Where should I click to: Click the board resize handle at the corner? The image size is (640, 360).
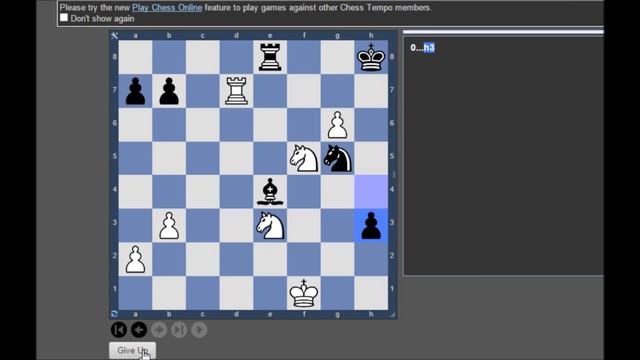(x=392, y=314)
